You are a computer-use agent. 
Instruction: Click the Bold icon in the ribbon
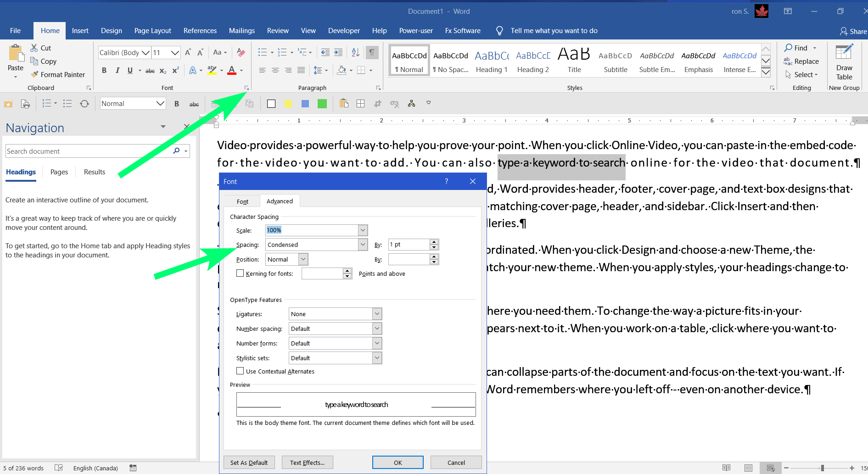(104, 70)
